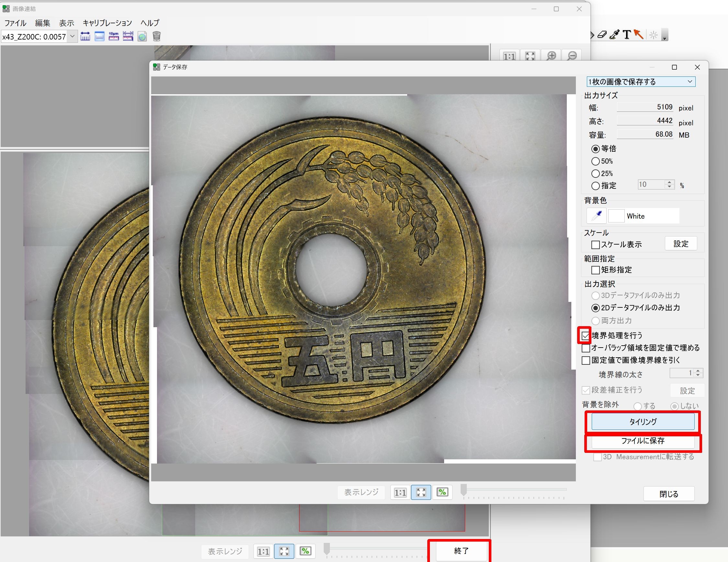Click 表示レンジ button in データ保存 dialog
This screenshot has width=728, height=562.
(361, 492)
